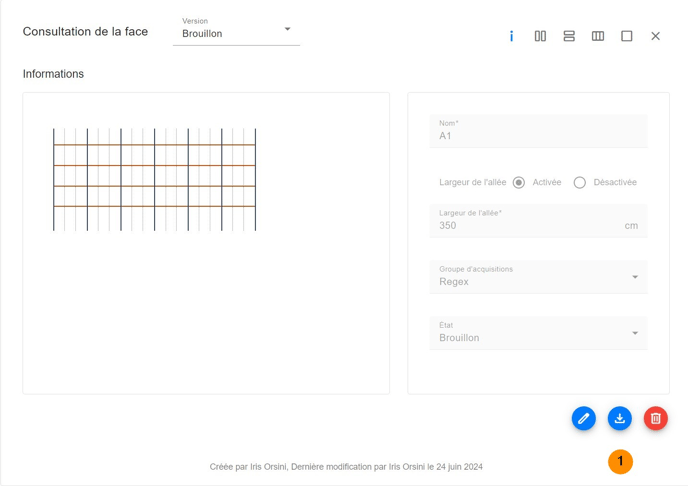This screenshot has height=486, width=688.
Task: Select the single-pane square layout icon
Action: [x=627, y=36]
